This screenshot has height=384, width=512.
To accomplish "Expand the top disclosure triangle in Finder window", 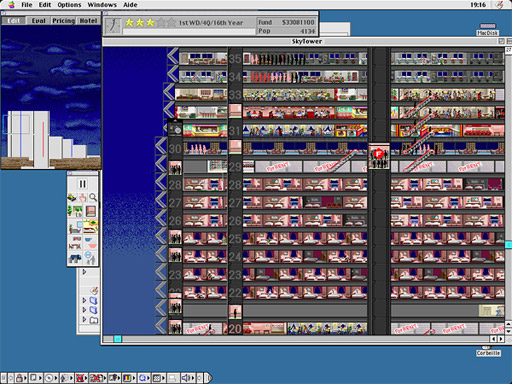I will pyautogui.click(x=84, y=272).
